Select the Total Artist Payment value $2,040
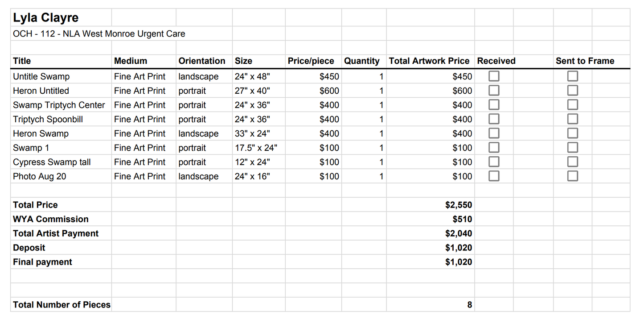Screen dimensions: 644x324 (x=458, y=233)
